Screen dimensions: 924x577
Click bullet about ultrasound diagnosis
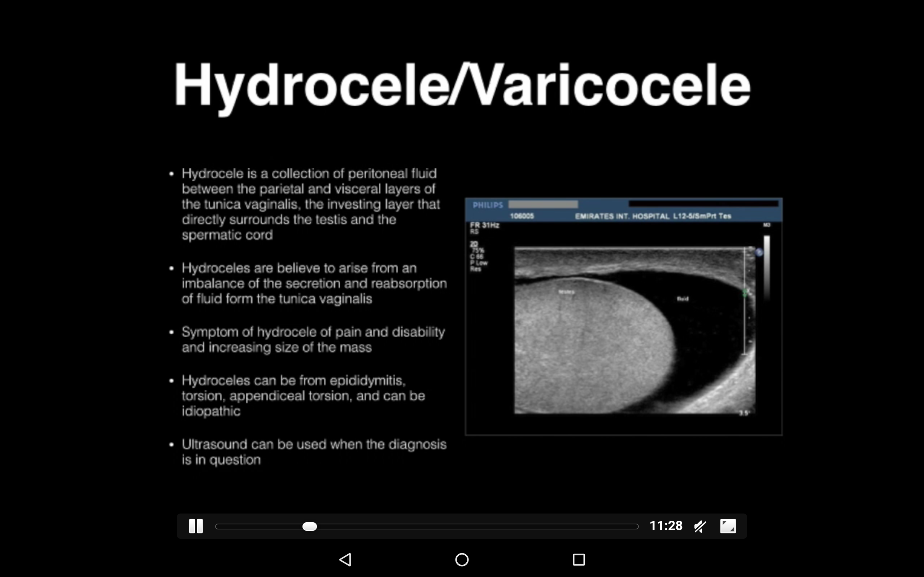[x=314, y=452]
